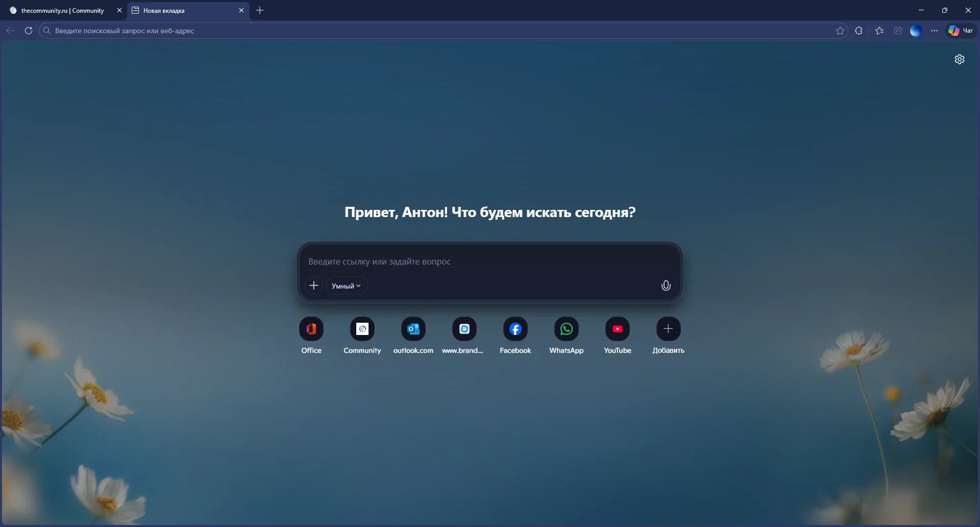Add this page to favorites star
980x527 pixels.
pyautogui.click(x=840, y=31)
